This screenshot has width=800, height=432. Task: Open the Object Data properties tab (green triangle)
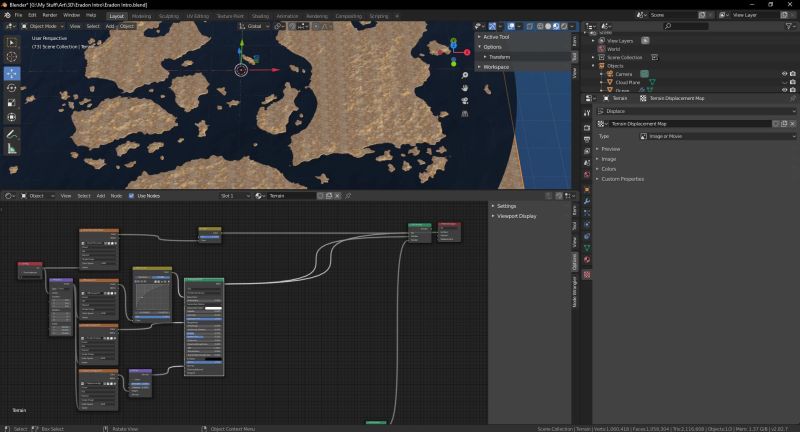[x=587, y=248]
